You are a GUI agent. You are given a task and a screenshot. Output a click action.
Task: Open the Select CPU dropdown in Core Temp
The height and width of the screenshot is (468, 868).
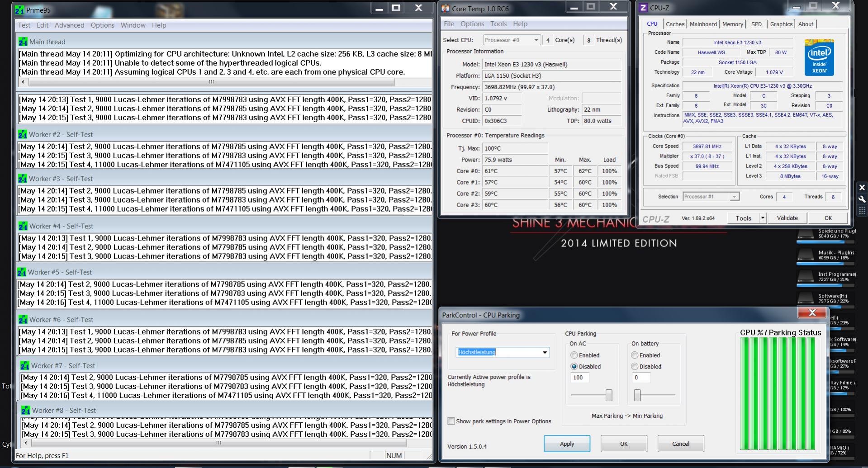[512, 40]
